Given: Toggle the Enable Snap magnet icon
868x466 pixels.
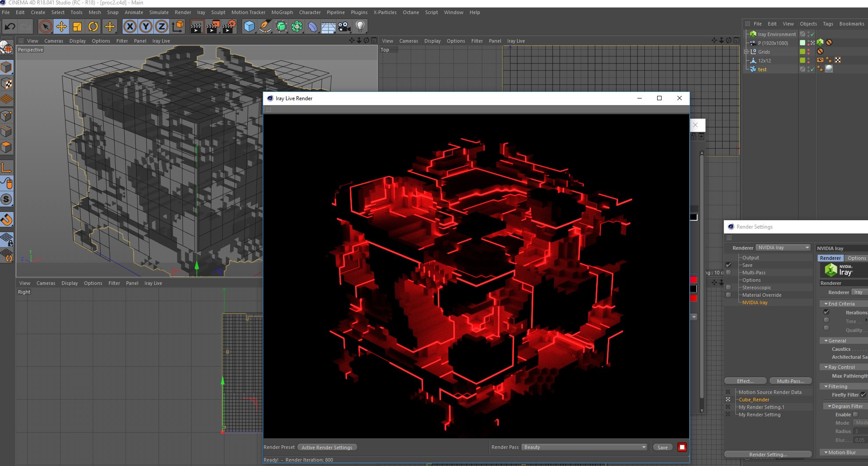Looking at the screenshot, I should 7,219.
